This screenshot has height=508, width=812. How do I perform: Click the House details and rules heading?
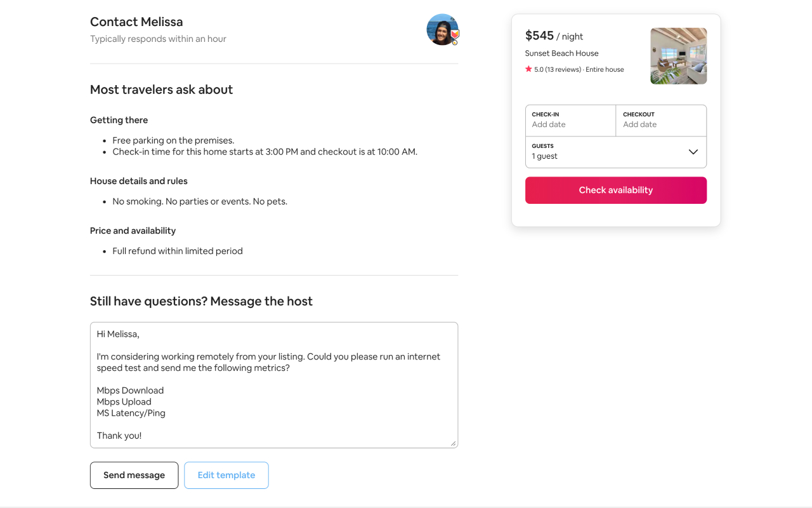tap(138, 181)
